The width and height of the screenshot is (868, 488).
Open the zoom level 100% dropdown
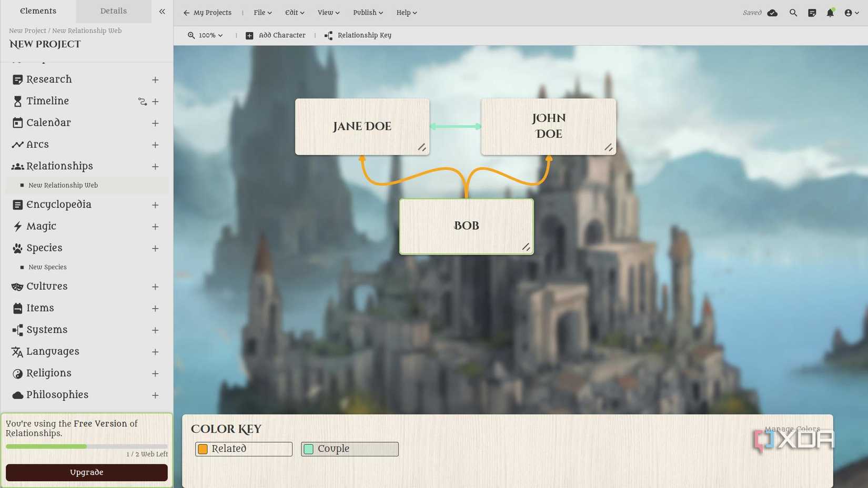click(x=205, y=35)
